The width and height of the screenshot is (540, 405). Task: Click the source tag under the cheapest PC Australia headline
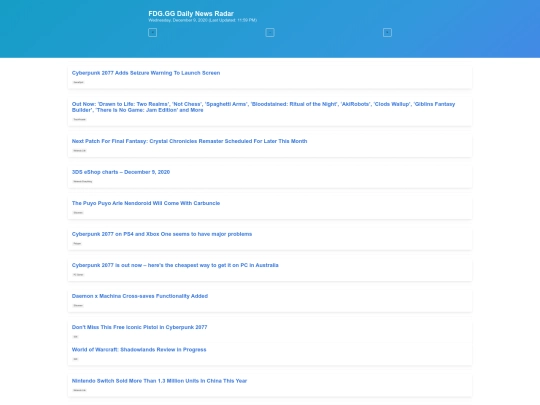79,274
